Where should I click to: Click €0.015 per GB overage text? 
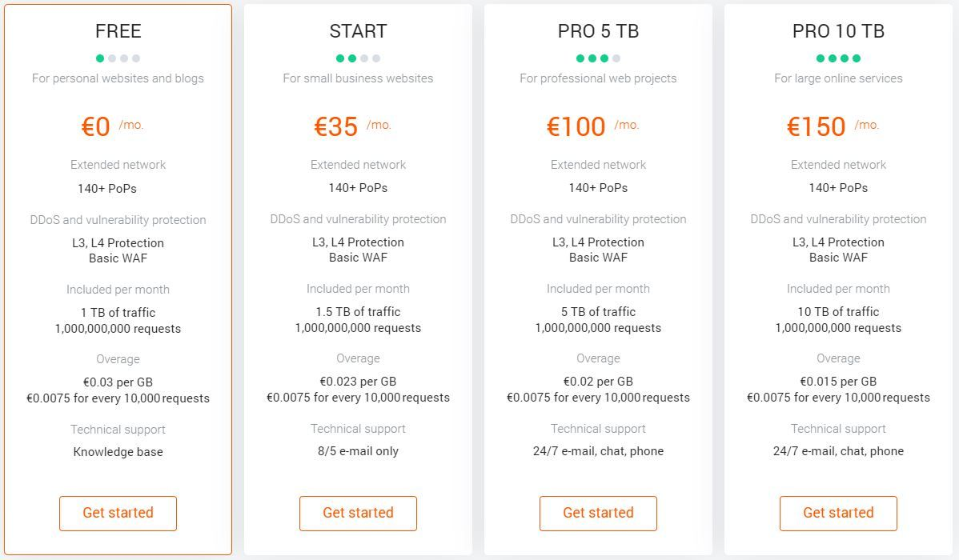(x=838, y=382)
